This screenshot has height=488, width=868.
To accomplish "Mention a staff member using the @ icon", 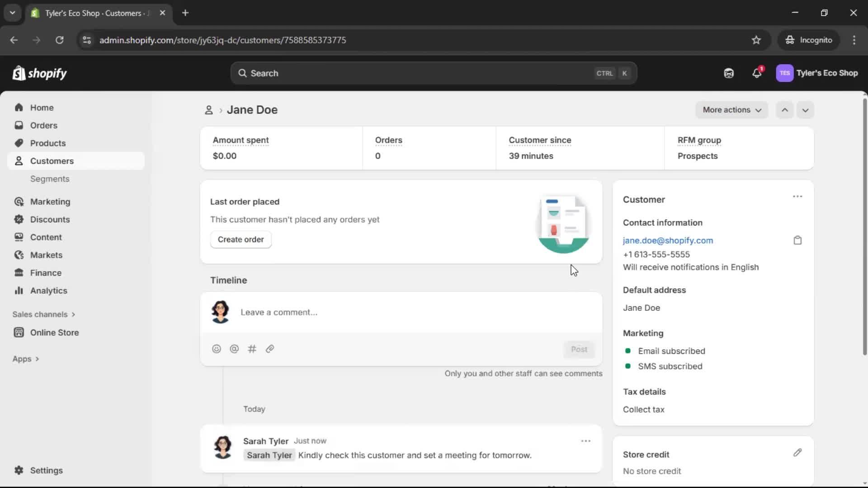I will [x=234, y=349].
